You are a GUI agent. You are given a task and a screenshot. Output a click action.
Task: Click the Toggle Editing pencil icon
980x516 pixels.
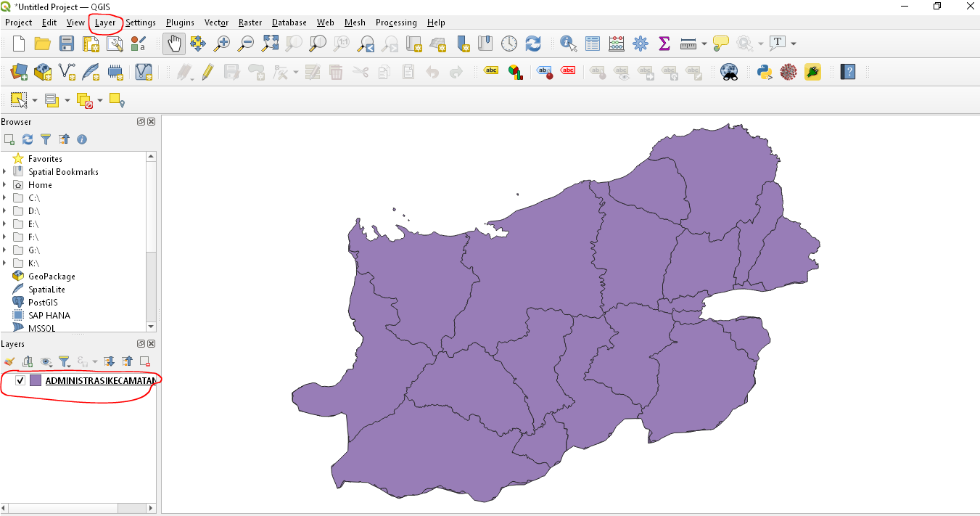coord(208,72)
